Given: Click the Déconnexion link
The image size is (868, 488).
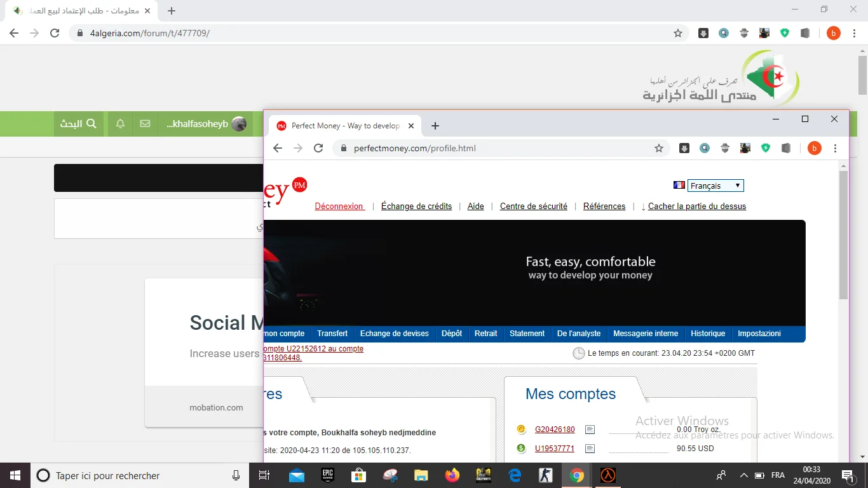Looking at the screenshot, I should 339,206.
